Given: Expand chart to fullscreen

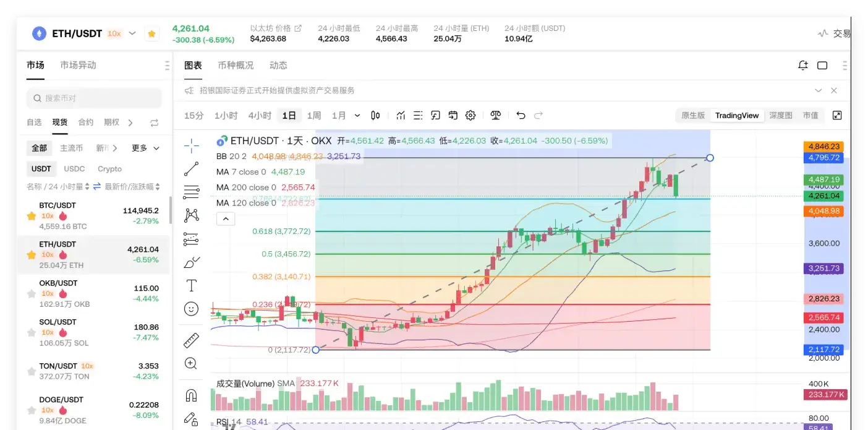Looking at the screenshot, I should pos(837,115).
